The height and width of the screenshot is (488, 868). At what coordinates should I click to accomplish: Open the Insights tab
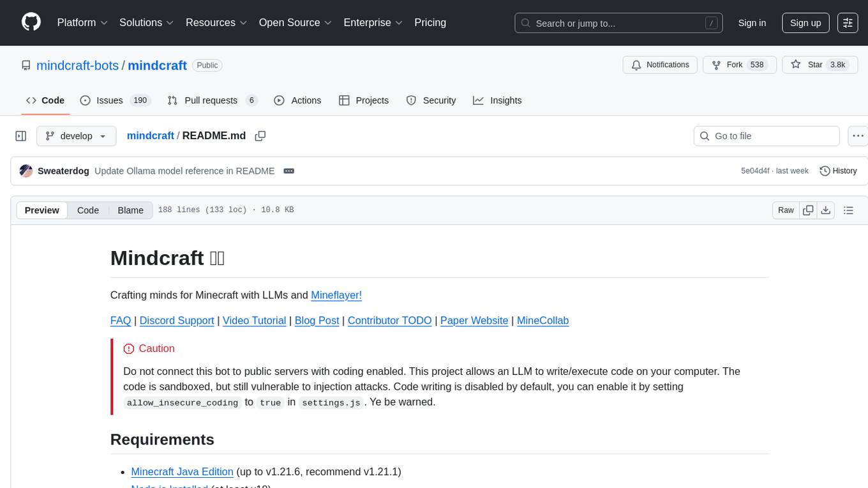click(497, 100)
